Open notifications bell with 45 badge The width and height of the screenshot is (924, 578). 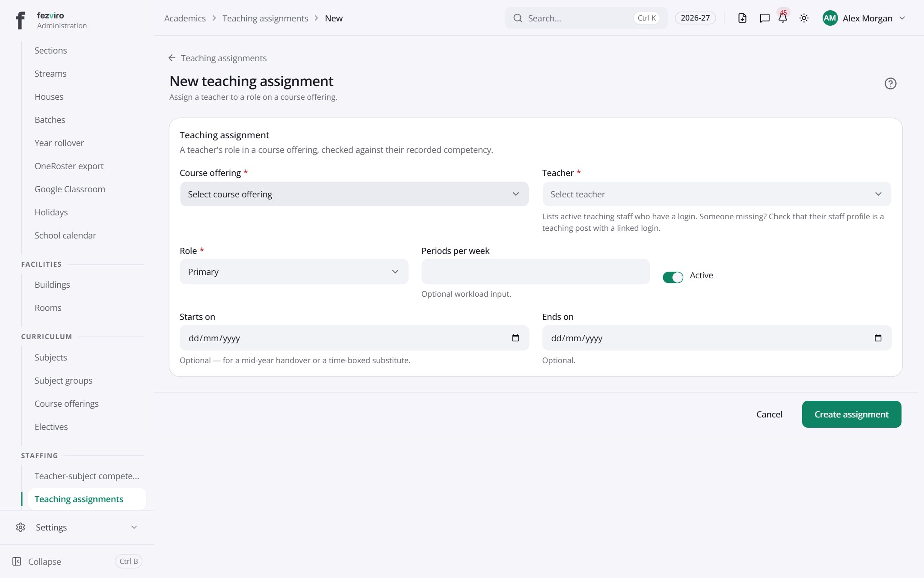tap(783, 18)
